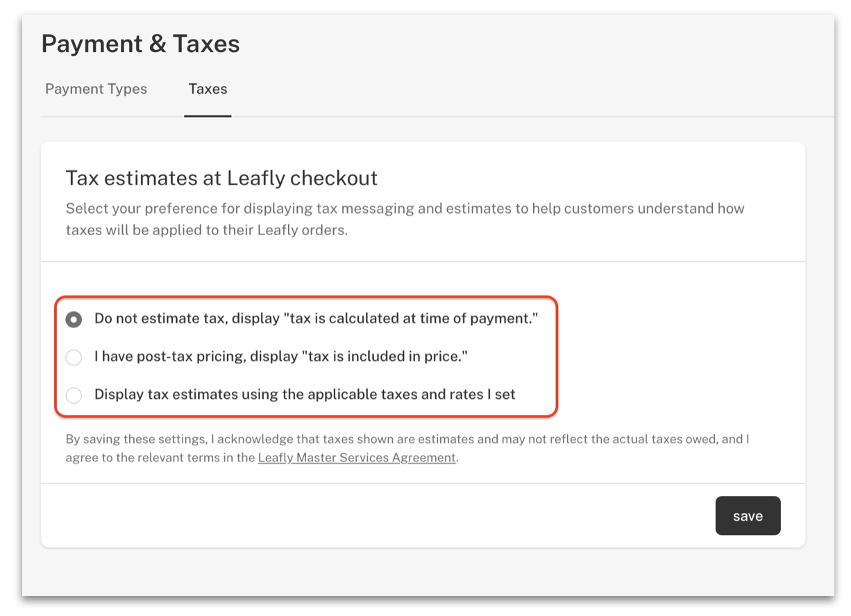
Task: Click the words "Do not estimate tax"
Action: [160, 318]
